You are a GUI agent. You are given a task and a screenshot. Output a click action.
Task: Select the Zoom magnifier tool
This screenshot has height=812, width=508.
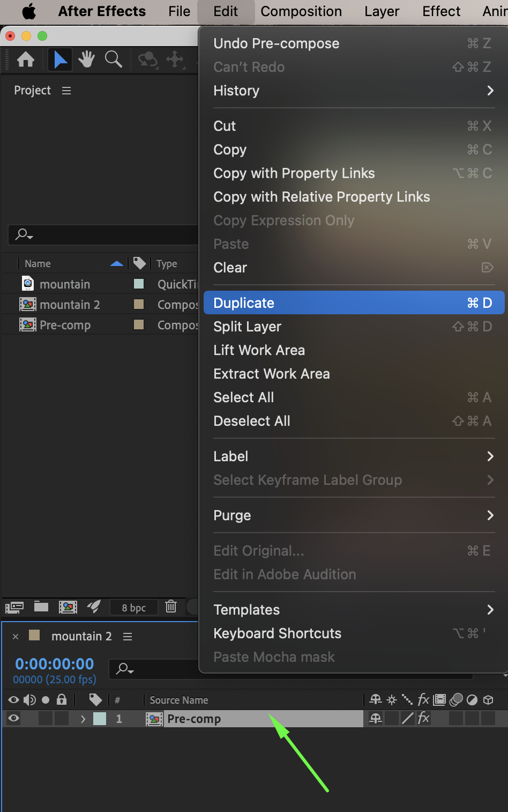(113, 59)
